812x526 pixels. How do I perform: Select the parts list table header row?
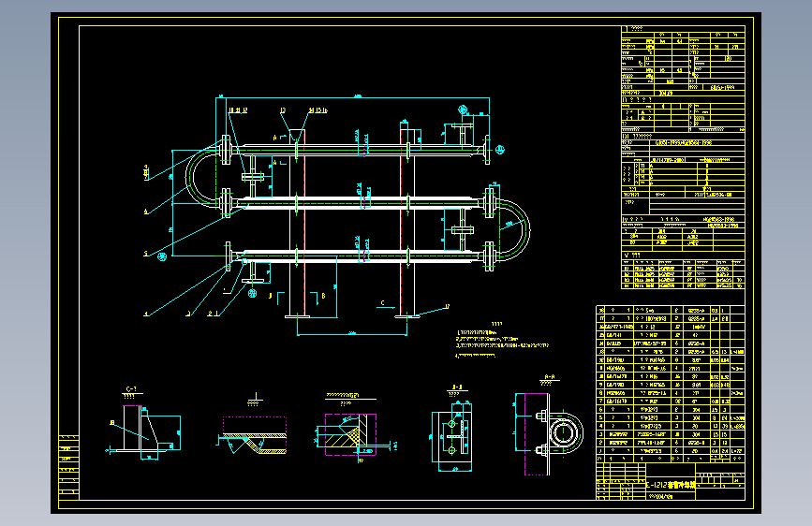click(671, 459)
